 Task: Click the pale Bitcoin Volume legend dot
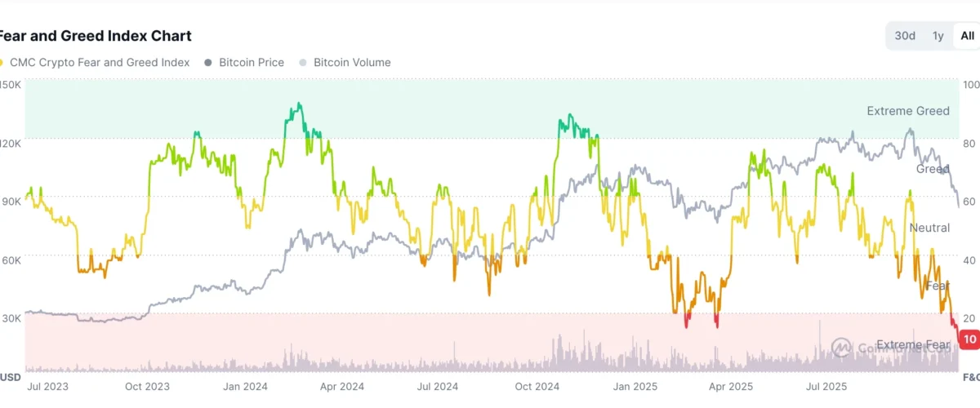pos(304,63)
